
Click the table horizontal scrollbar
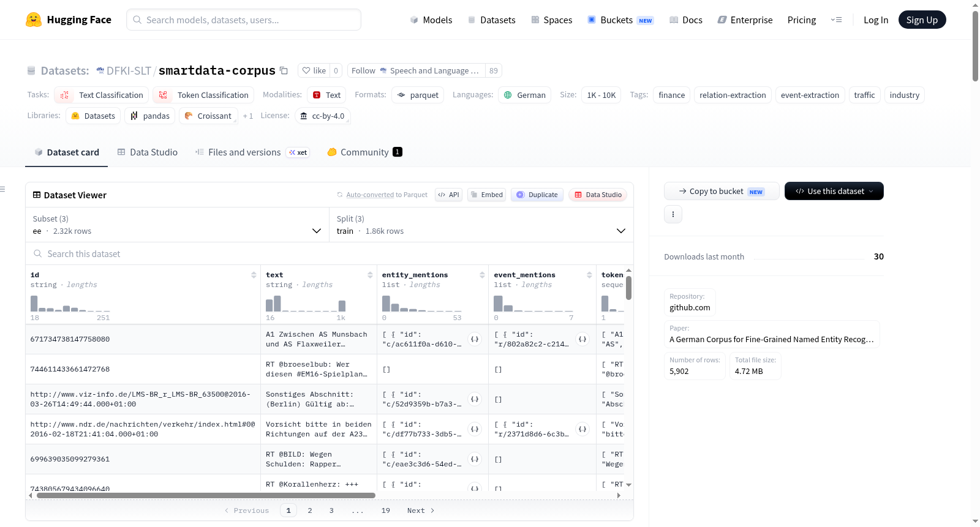(206, 495)
